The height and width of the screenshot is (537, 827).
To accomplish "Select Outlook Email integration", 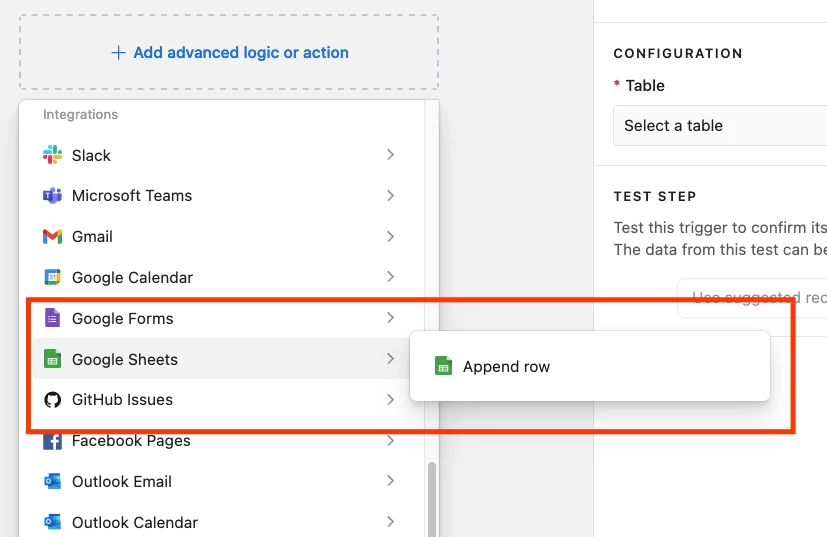I will 222,481.
